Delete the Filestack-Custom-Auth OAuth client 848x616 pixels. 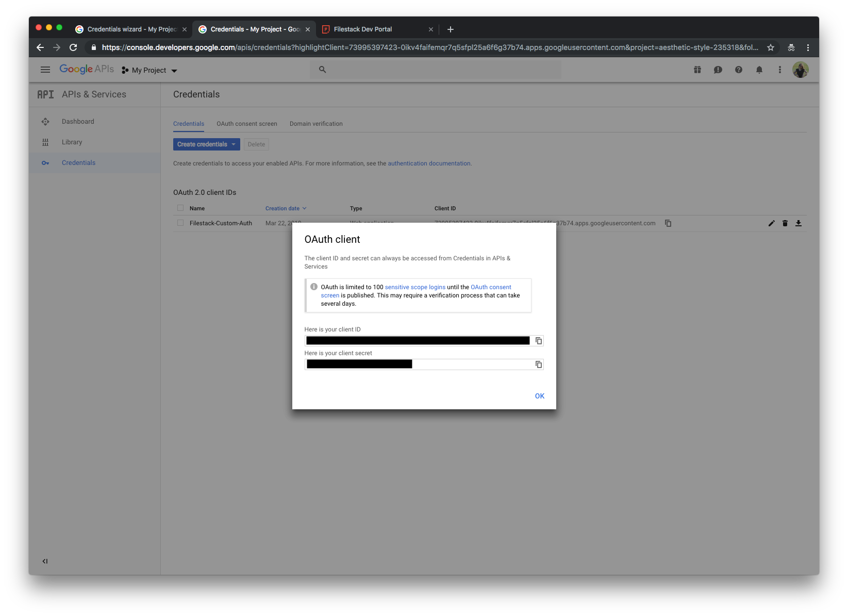tap(785, 223)
